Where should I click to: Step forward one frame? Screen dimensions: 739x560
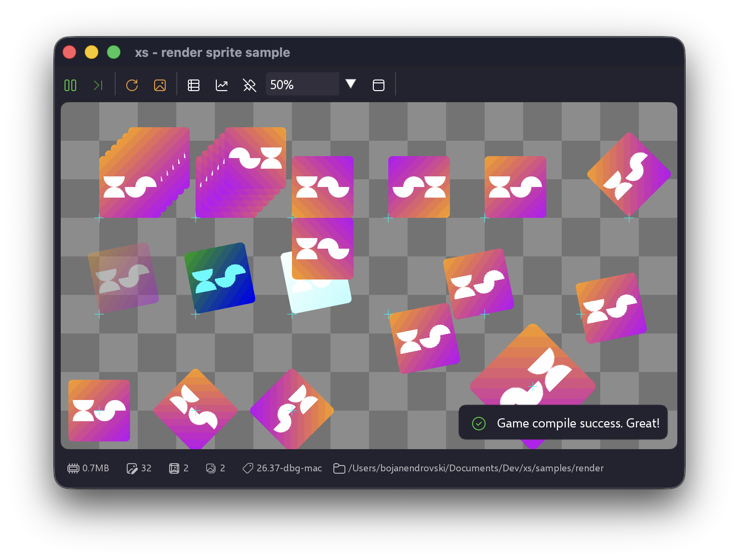click(98, 85)
